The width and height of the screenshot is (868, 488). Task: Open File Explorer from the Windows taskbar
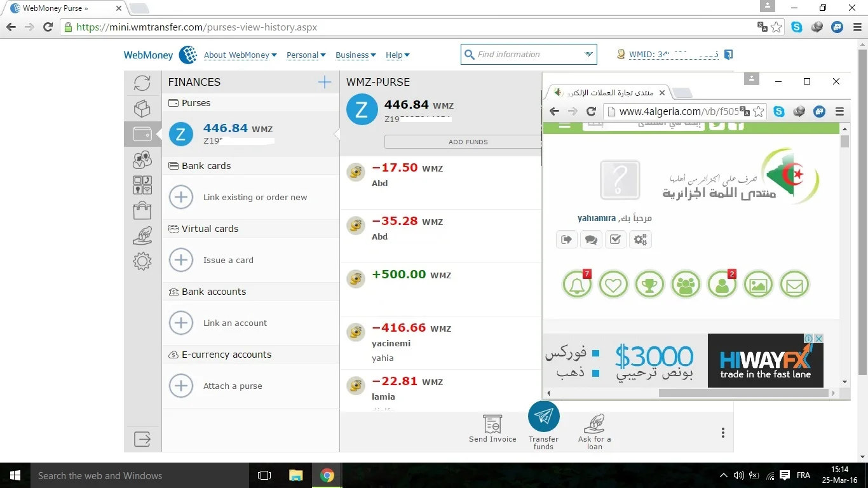(x=295, y=475)
